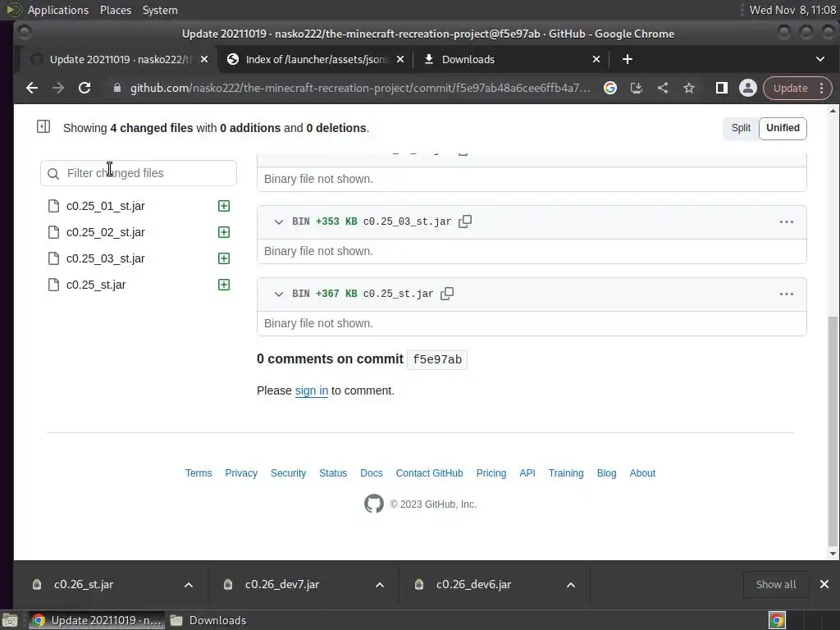Open options menu for c0.25_03_st.jar diff

tap(787, 221)
